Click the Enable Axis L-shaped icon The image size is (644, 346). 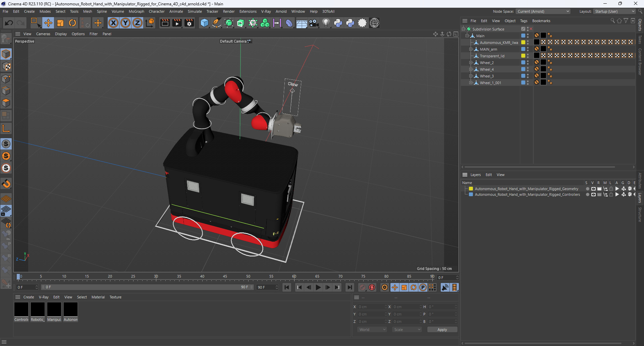pyautogui.click(x=6, y=128)
